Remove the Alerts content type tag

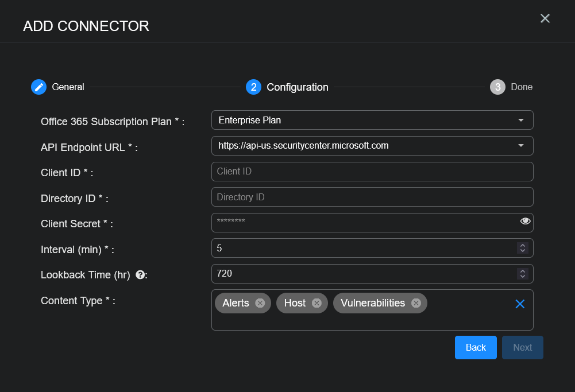point(260,303)
